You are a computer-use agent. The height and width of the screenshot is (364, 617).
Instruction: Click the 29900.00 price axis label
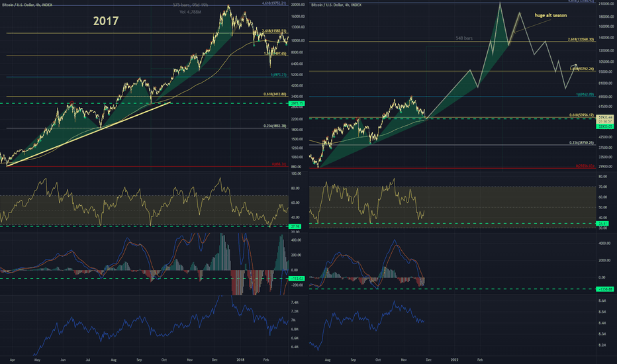[x=605, y=167]
